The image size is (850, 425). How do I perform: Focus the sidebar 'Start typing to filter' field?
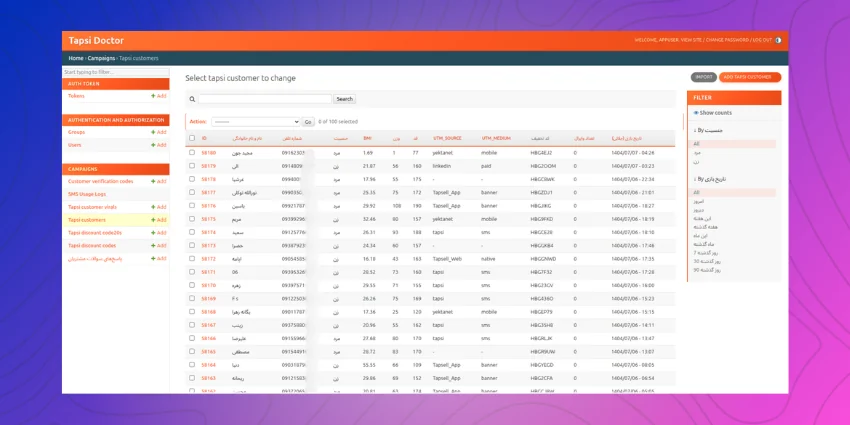(116, 72)
